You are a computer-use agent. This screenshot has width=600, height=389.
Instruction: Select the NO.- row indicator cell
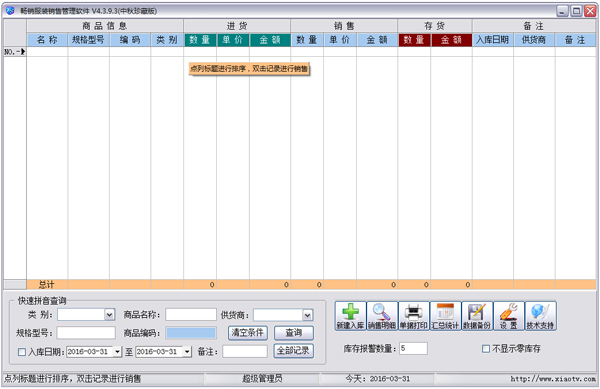15,52
